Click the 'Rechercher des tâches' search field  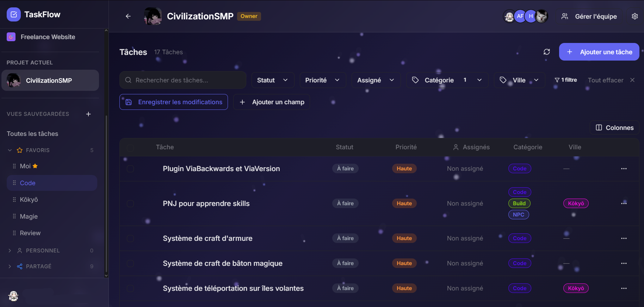182,80
